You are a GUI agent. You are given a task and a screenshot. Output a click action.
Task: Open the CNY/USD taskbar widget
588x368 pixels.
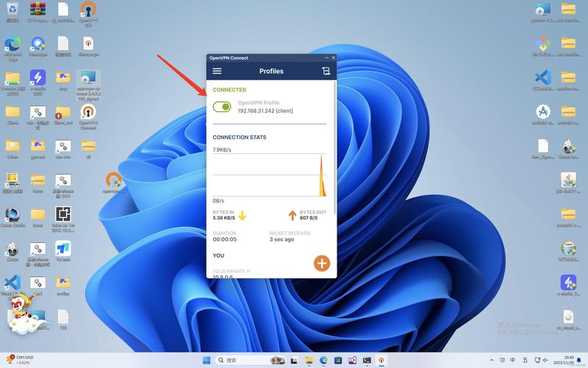click(x=20, y=360)
